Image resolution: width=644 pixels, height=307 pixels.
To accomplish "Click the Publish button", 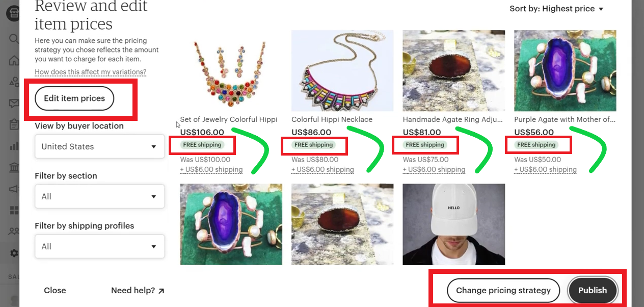I will [593, 290].
